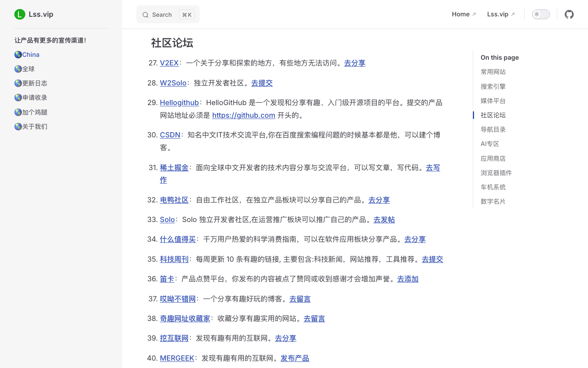The width and height of the screenshot is (588, 368).
Task: Open the V2EX link
Action: pyautogui.click(x=169, y=63)
